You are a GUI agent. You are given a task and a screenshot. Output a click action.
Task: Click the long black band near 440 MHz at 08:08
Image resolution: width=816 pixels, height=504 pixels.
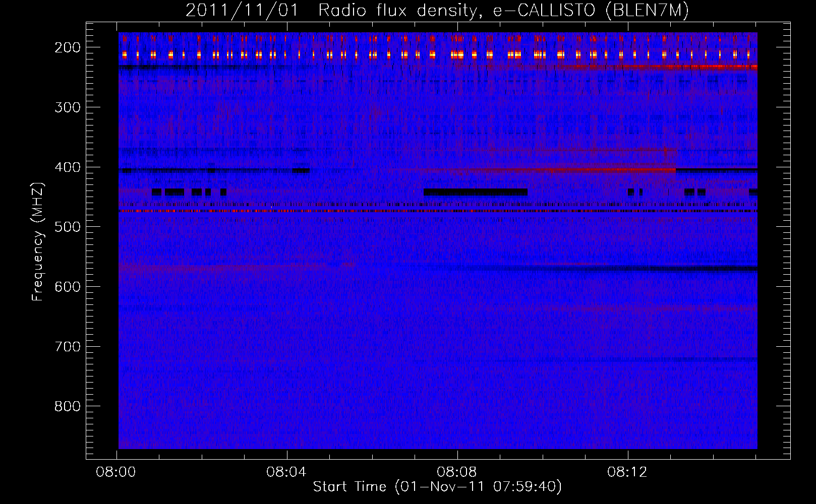tap(476, 192)
